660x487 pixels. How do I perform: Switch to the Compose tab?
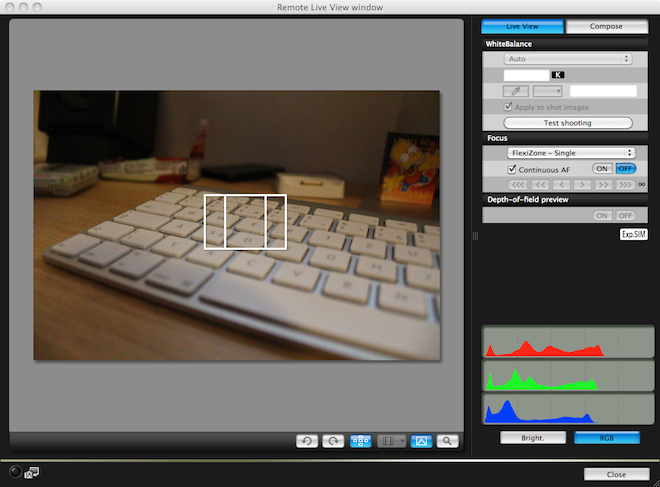(606, 26)
